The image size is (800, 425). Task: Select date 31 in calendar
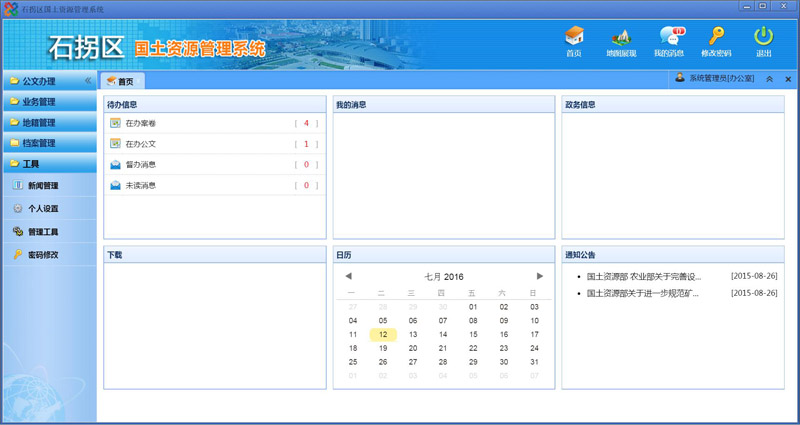click(x=534, y=362)
